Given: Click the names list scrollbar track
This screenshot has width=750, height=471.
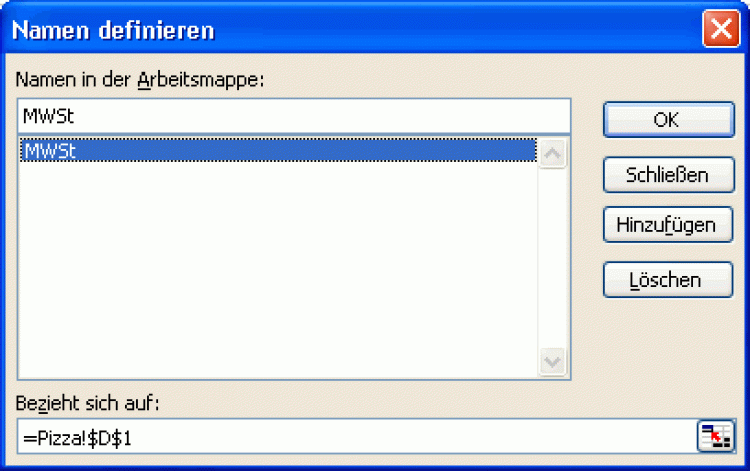Looking at the screenshot, I should [x=552, y=258].
